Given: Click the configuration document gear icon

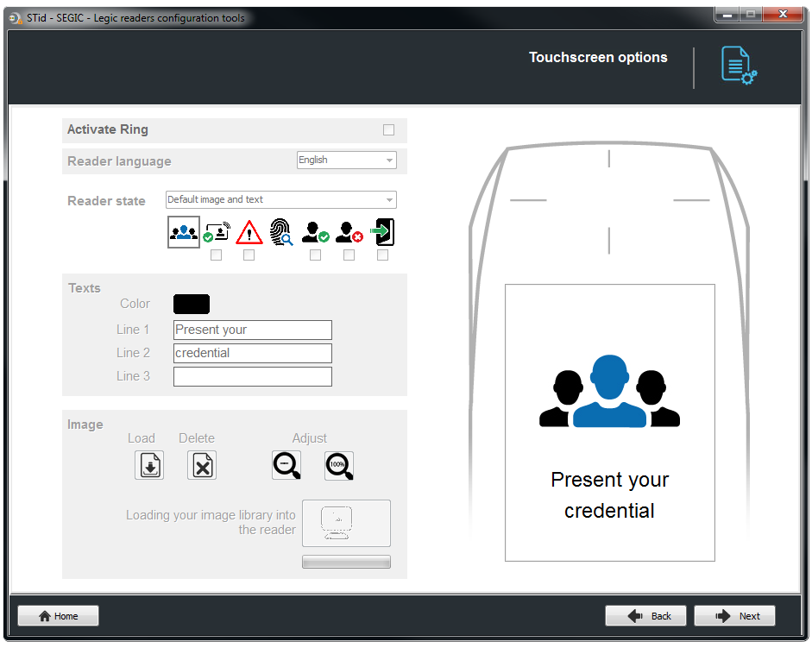Looking at the screenshot, I should (x=739, y=66).
